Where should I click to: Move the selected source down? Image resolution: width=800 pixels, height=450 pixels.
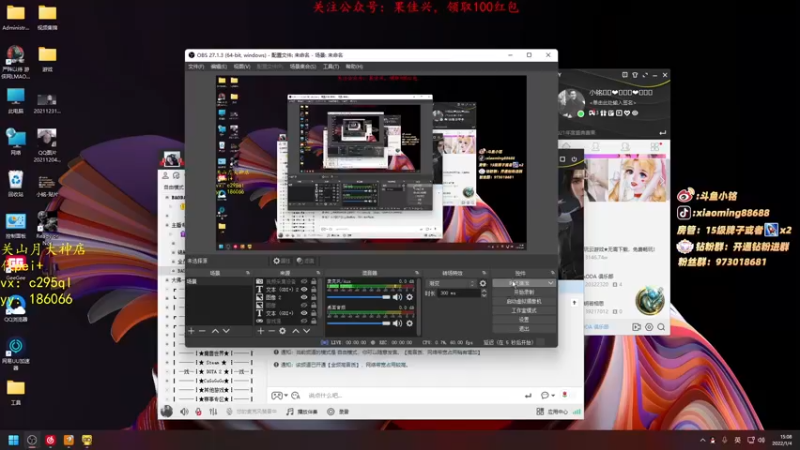[x=307, y=331]
